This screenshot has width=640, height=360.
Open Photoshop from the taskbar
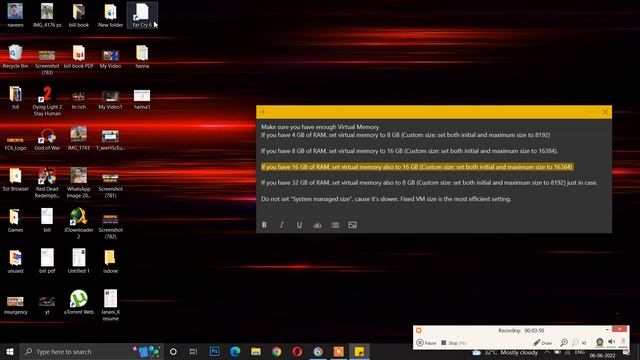click(x=214, y=351)
